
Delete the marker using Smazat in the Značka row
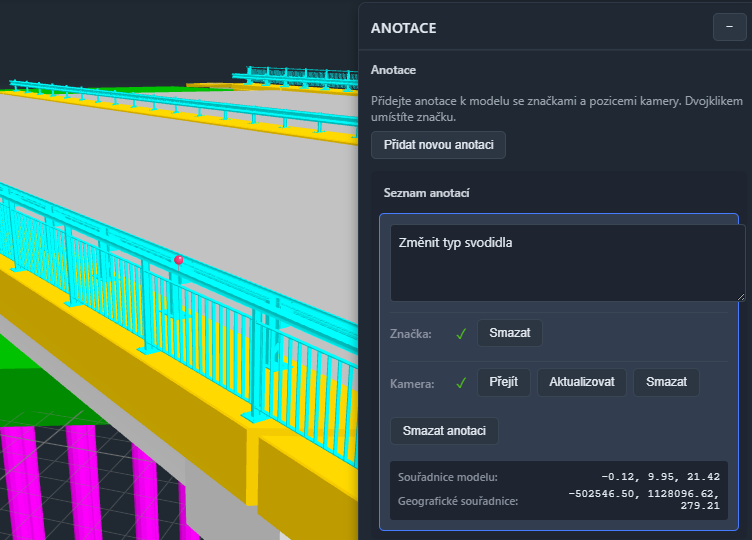click(x=509, y=333)
